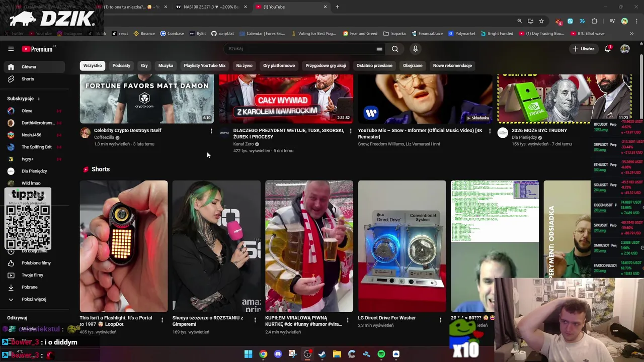Click the YouTube Premium logo
This screenshot has height=362, width=644.
(x=38, y=49)
